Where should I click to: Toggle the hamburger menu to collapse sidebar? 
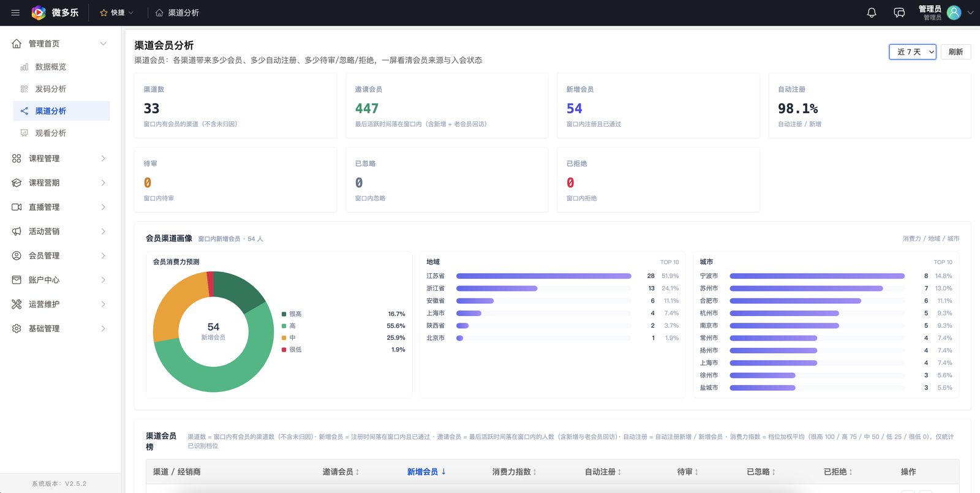click(15, 12)
